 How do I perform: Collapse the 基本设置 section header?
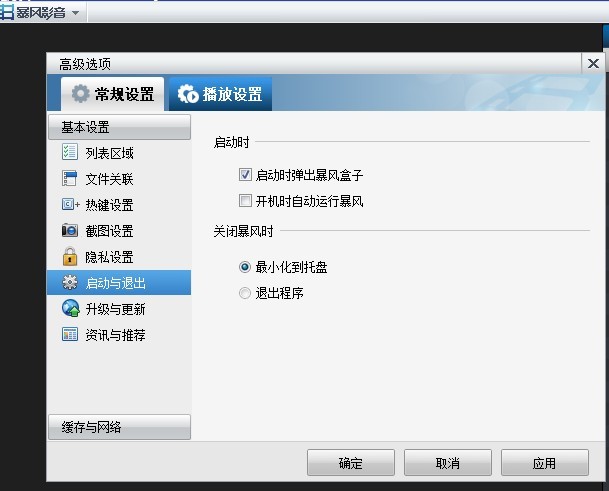(119, 127)
